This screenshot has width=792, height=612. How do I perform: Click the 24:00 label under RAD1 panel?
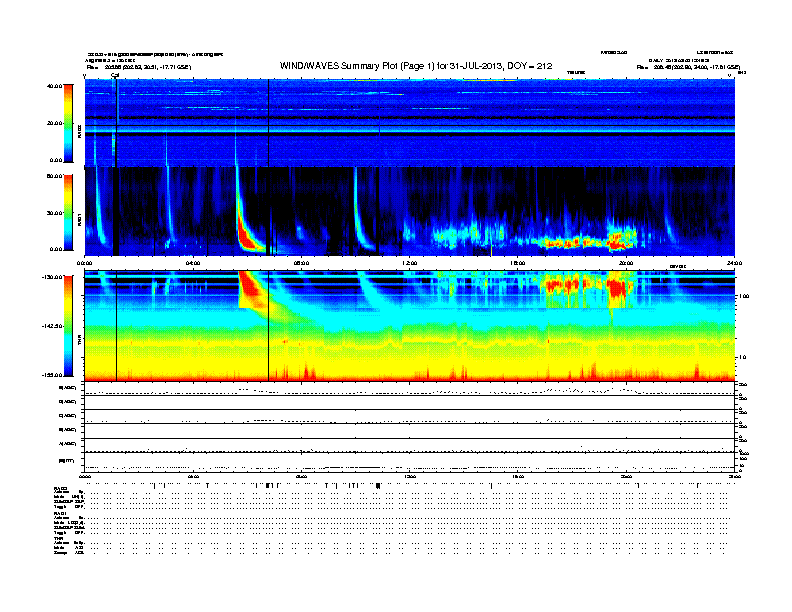(734, 263)
